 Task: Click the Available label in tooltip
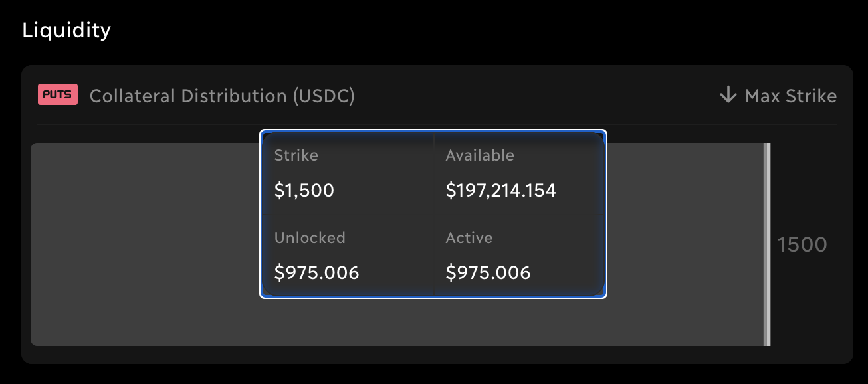point(480,155)
